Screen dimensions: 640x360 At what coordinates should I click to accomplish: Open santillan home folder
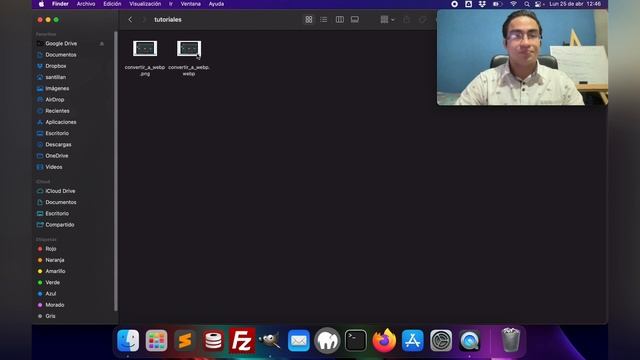tap(56, 77)
